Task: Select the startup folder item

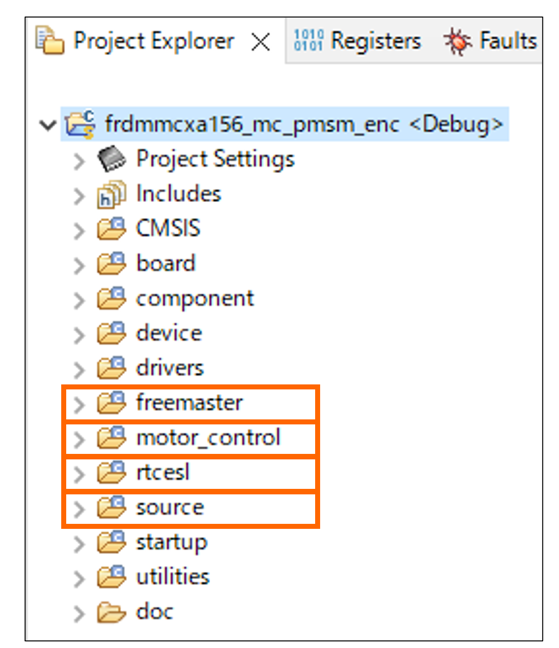Action: tap(171, 543)
